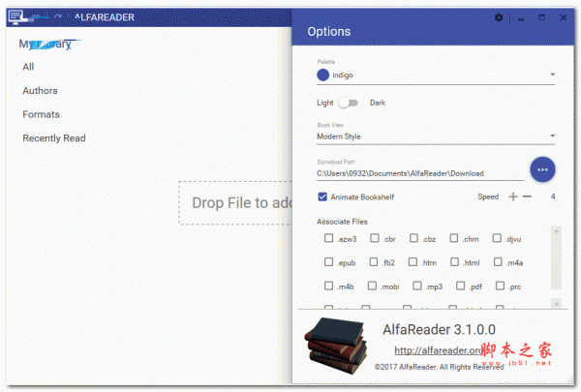Uncheck the Animate Bookshelf checkbox

point(322,196)
